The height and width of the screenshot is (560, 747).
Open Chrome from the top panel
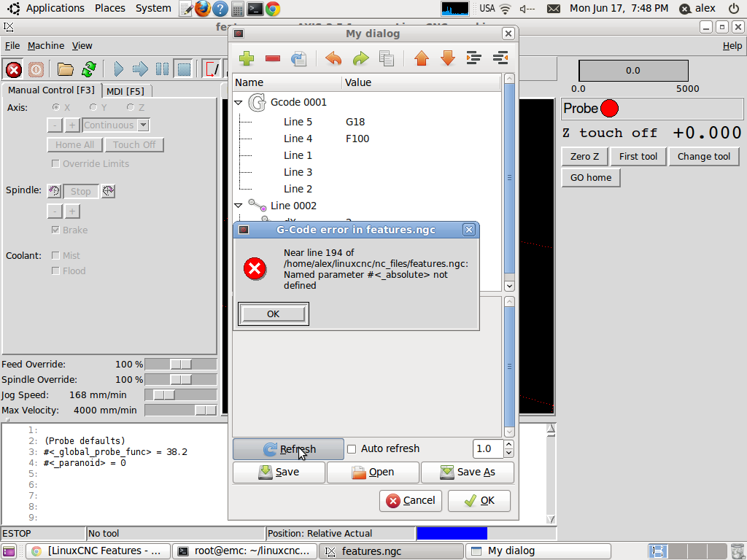click(273, 9)
